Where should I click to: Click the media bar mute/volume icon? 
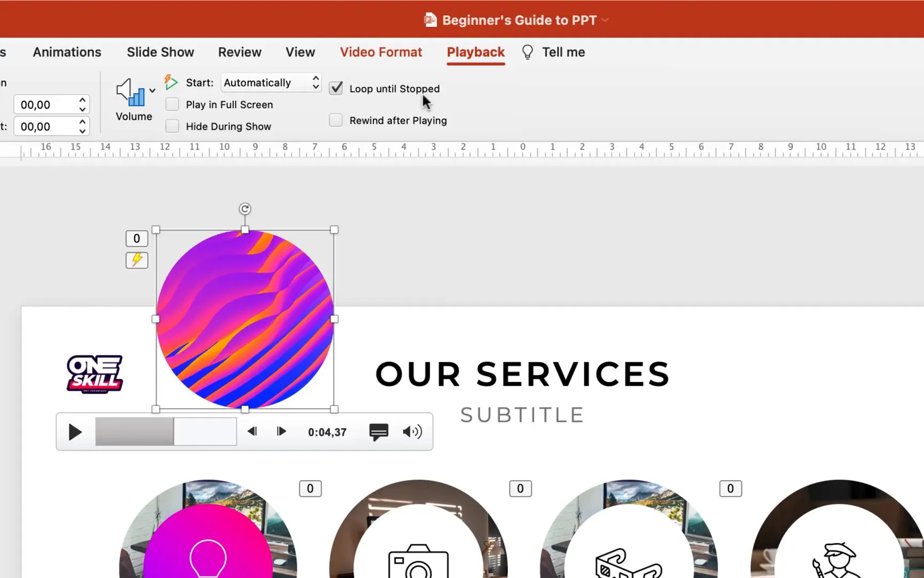[x=412, y=432]
